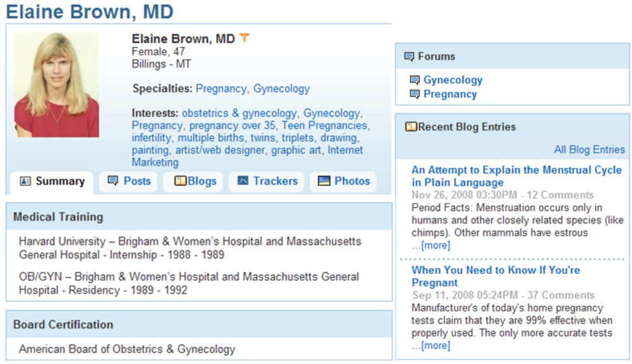The height and width of the screenshot is (364, 632).
Task: Switch to the Blogs tab
Action: coord(195,181)
